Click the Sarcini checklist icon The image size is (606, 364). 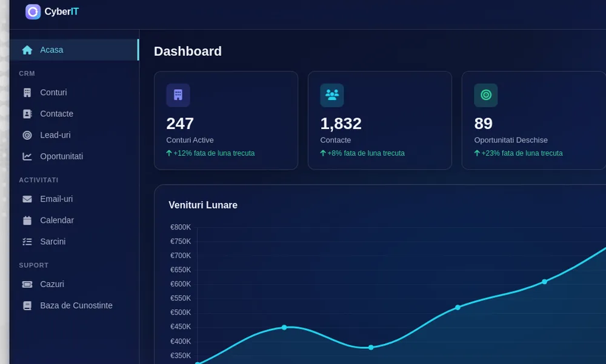coord(27,242)
